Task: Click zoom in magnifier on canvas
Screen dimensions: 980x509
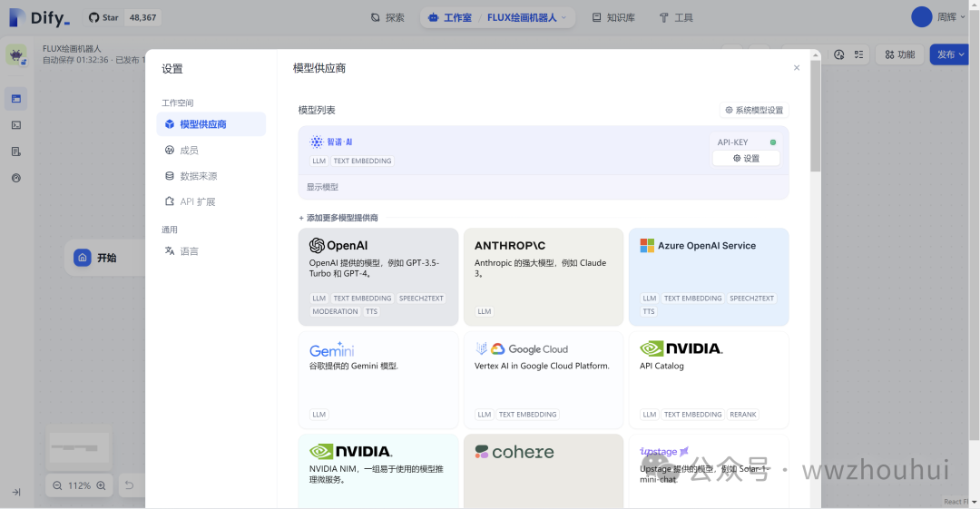Action: [103, 485]
